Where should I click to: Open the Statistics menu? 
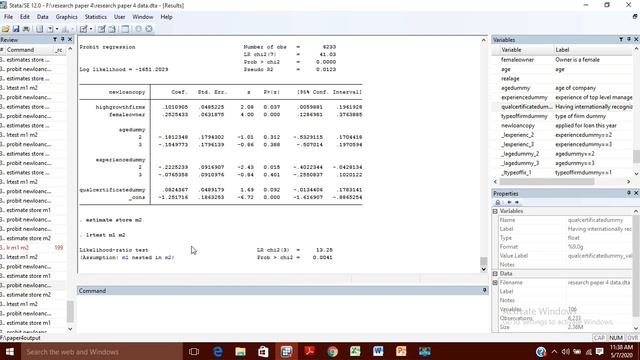coord(96,17)
